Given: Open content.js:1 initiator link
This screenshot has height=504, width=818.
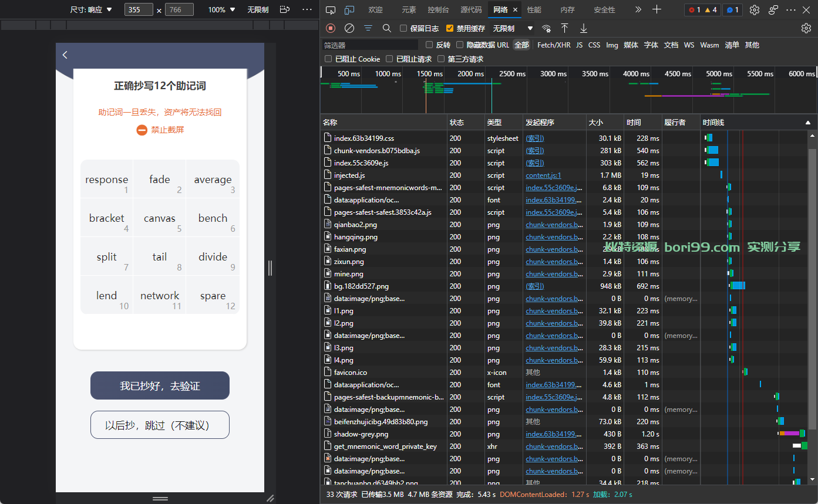Looking at the screenshot, I should click(543, 175).
